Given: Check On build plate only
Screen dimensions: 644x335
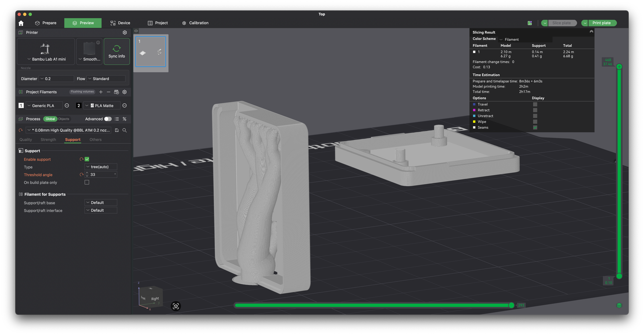Looking at the screenshot, I should point(87,182).
